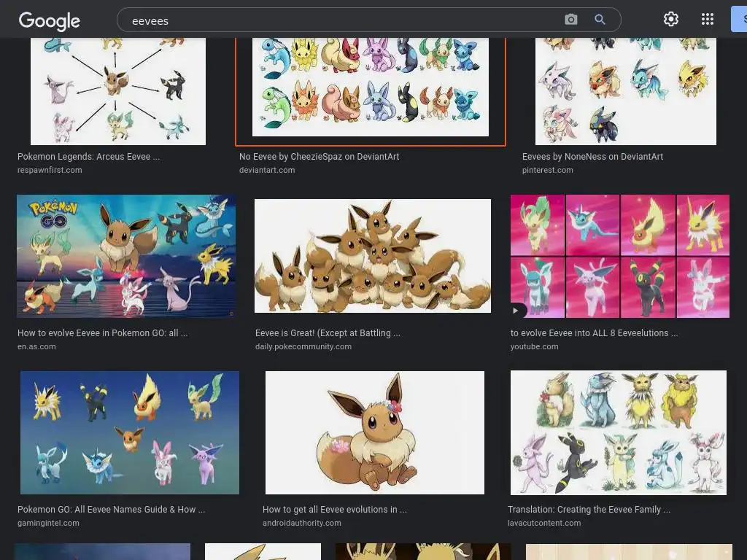Screen dimensions: 747x560
Task: Visit the daily.pokecommunity.com source link
Action: [x=303, y=346]
